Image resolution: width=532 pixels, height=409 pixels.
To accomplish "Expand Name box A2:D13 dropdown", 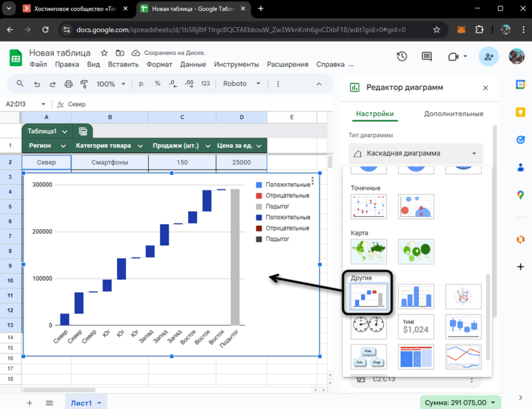I will point(43,104).
